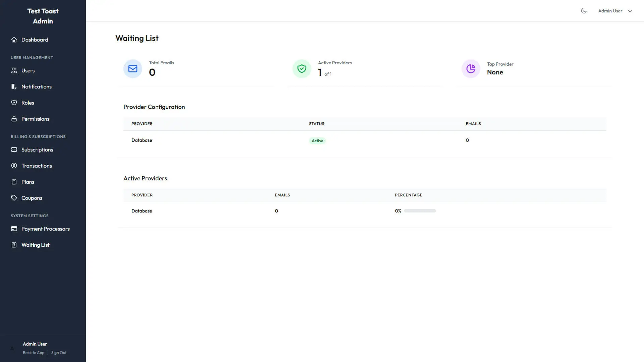The height and width of the screenshot is (362, 644).
Task: Open Subscriptions from the sidebar
Action: (x=37, y=149)
